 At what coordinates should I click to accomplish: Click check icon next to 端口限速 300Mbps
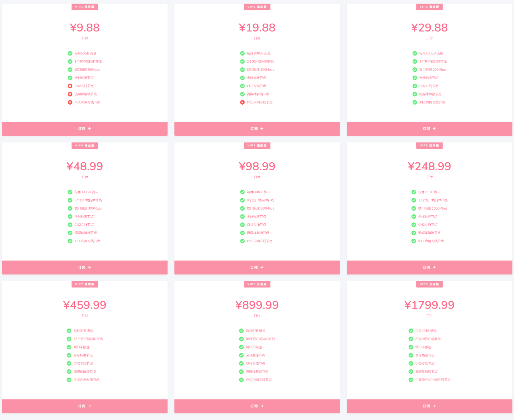[x=70, y=208]
